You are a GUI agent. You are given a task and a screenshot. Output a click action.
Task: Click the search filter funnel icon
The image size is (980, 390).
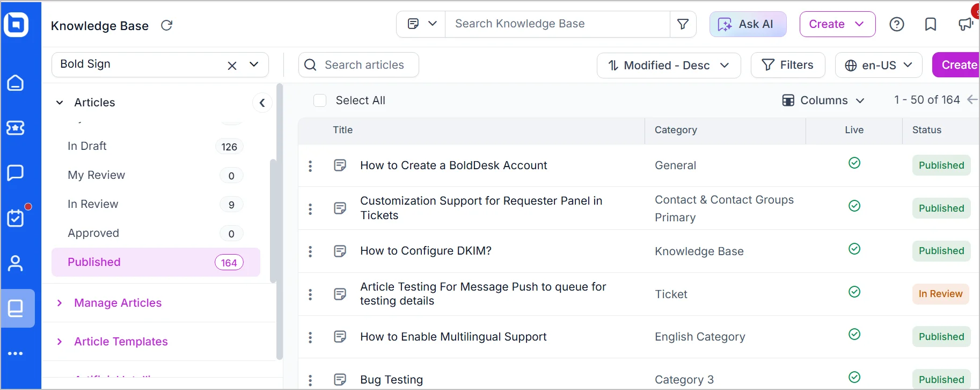pyautogui.click(x=683, y=24)
